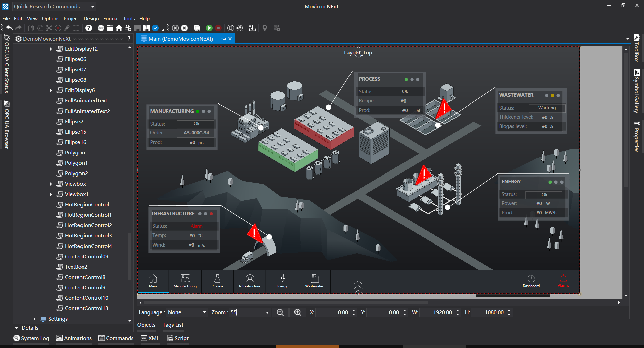Zoom out with the minus magnifier

coord(280,312)
